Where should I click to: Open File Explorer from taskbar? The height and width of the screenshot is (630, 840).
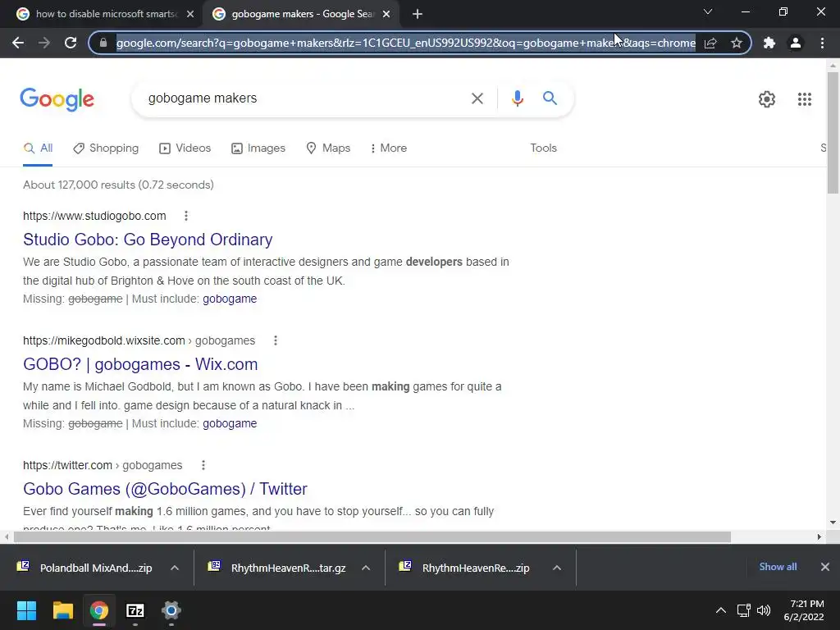[x=62, y=610]
